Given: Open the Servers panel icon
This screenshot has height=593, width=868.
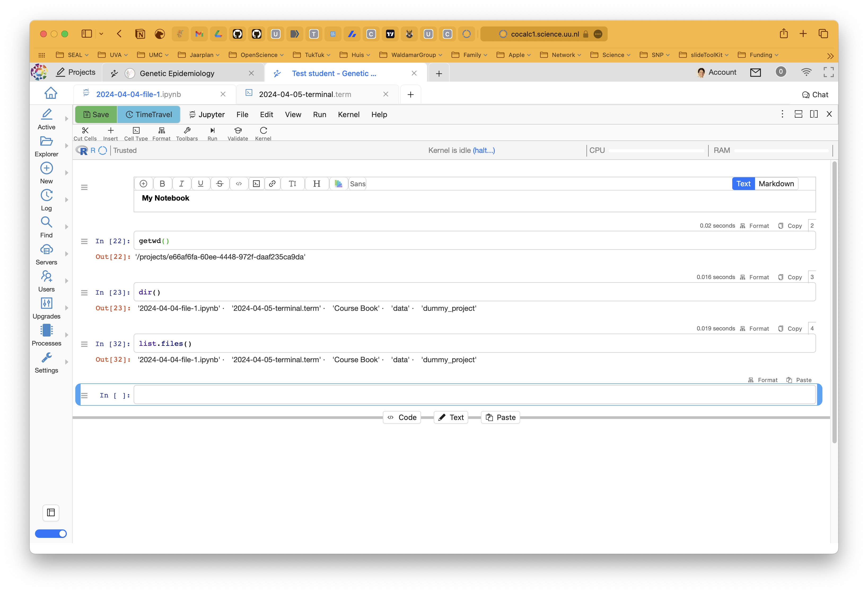Looking at the screenshot, I should coord(46,249).
